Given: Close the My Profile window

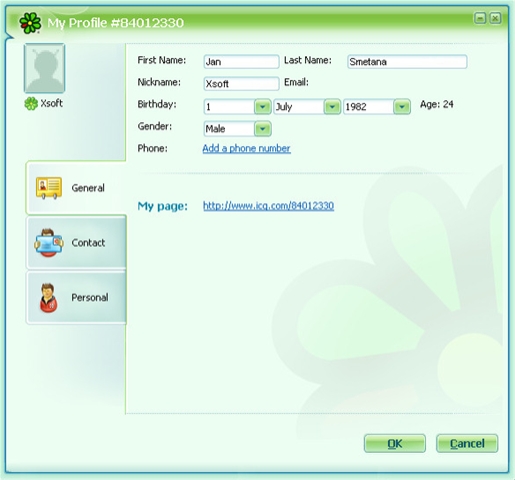Looking at the screenshot, I should [495, 18].
